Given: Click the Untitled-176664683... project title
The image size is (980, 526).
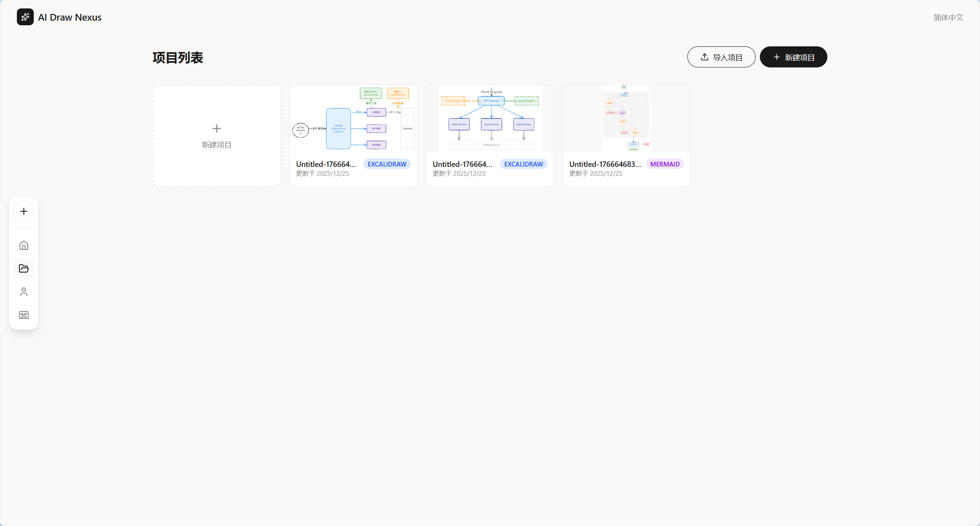Looking at the screenshot, I should [605, 164].
